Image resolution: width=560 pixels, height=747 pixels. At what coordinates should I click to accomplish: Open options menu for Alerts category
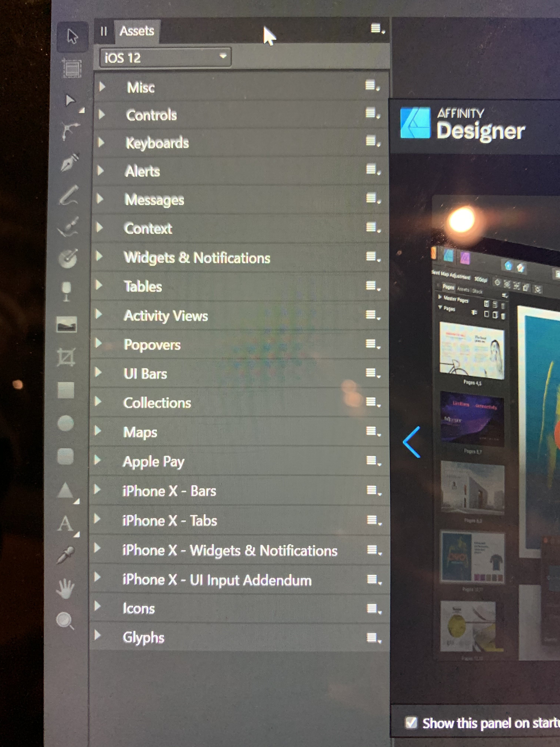[373, 170]
